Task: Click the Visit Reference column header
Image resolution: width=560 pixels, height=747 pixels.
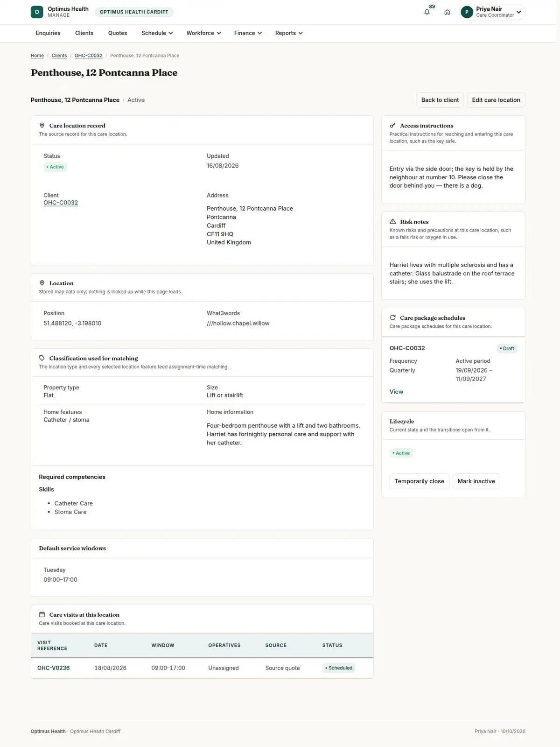Action: [52, 645]
